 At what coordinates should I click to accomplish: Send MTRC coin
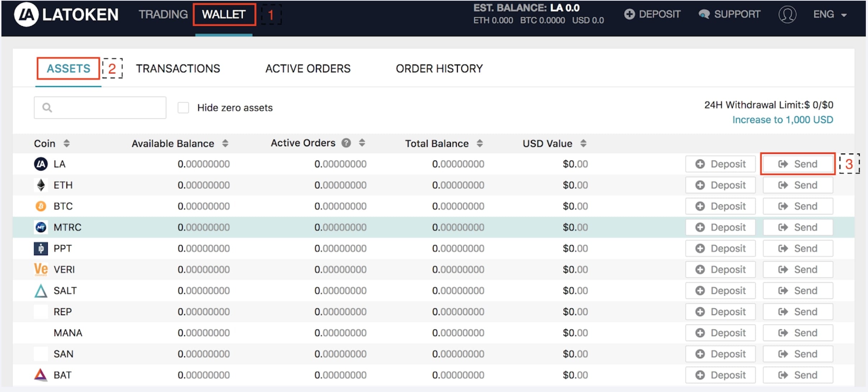click(798, 227)
